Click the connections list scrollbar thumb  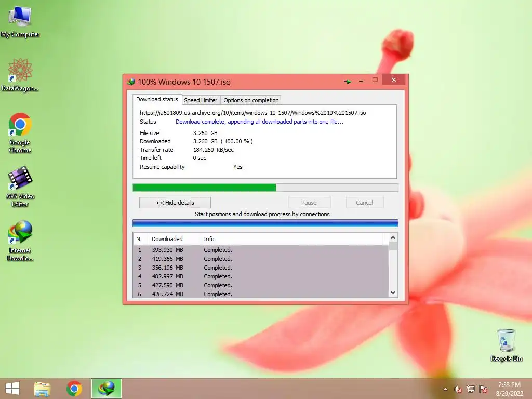(393, 246)
